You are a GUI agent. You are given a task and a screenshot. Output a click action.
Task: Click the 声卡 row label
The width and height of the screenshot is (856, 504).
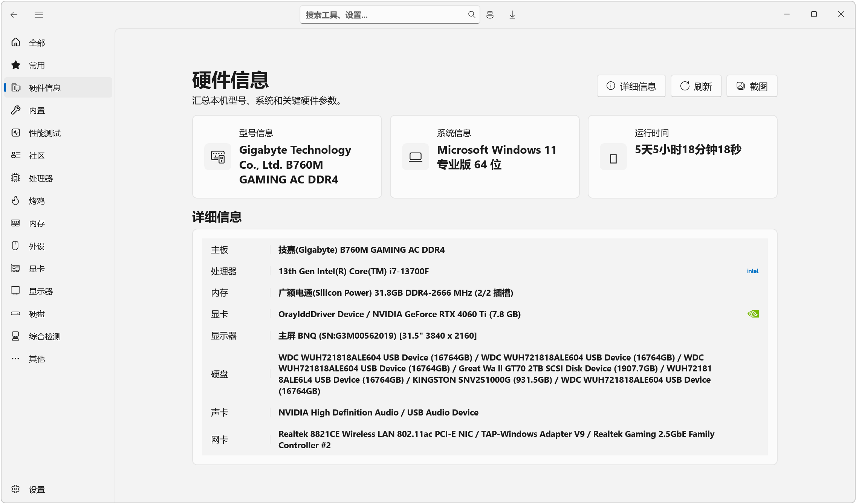[x=219, y=412]
